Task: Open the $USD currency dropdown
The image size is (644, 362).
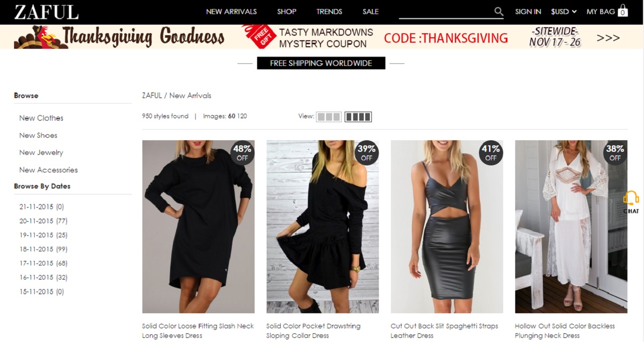Action: pyautogui.click(x=563, y=12)
